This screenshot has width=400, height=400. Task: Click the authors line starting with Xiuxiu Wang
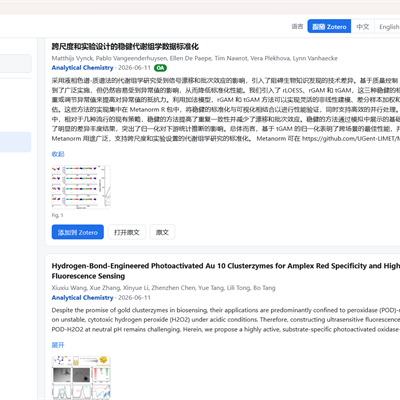tap(163, 288)
